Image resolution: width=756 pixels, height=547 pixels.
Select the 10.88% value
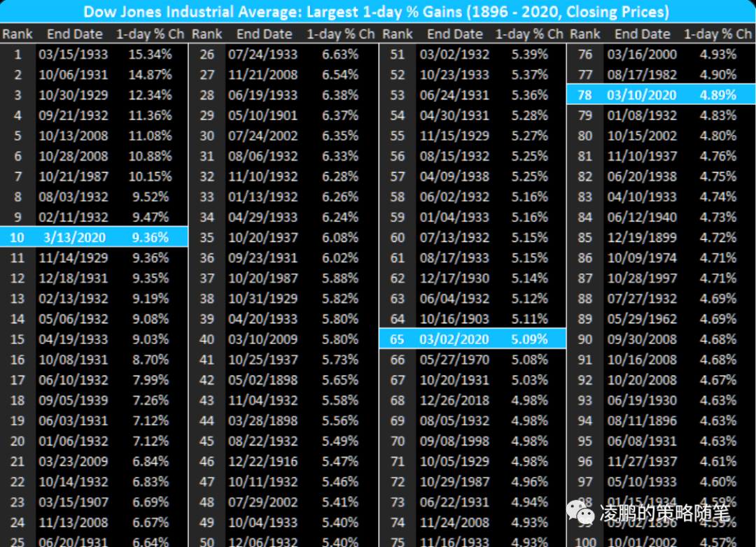[150, 156]
